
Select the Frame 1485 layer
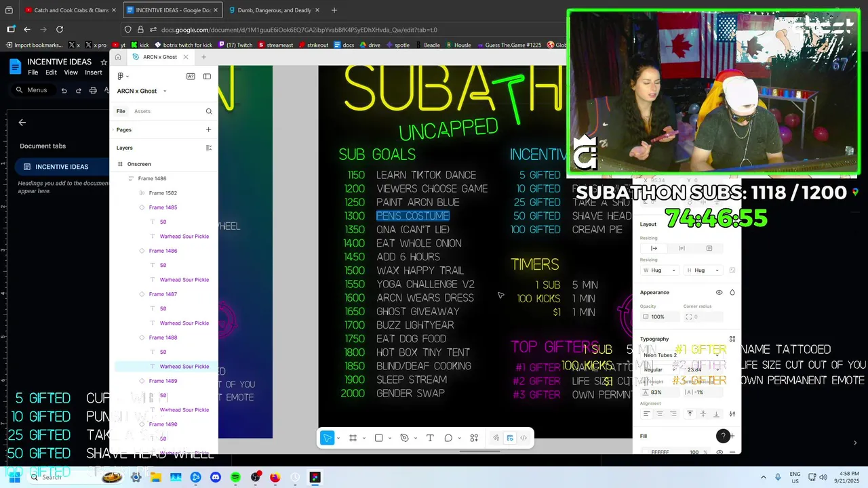click(163, 207)
